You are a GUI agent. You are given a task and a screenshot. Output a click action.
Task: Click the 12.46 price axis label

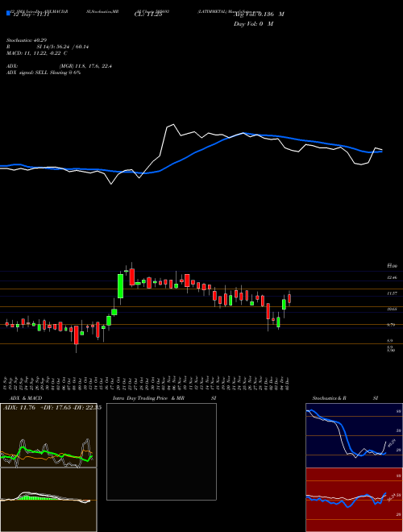[393, 277]
